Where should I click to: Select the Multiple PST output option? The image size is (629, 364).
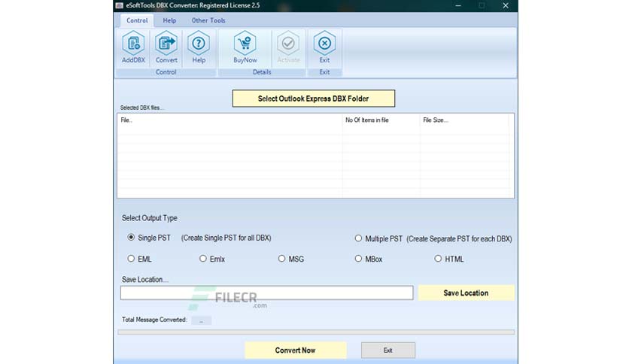click(358, 238)
